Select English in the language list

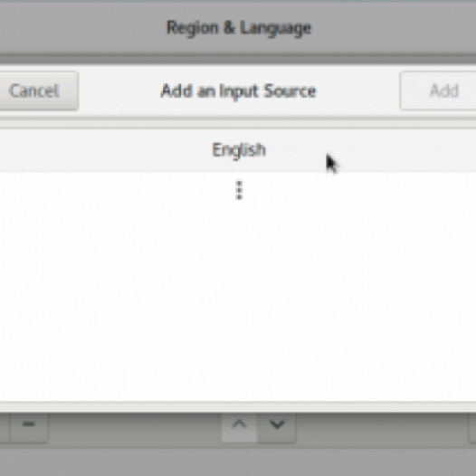click(238, 150)
